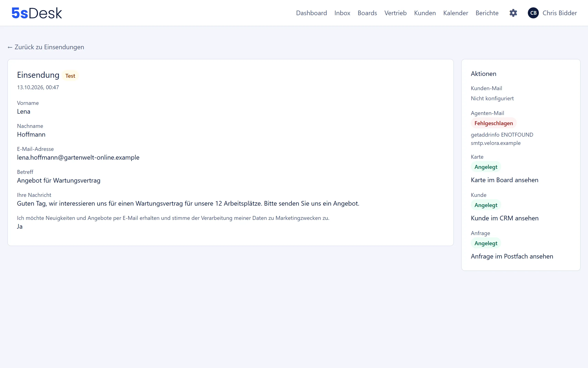
Task: Click the marketing consent value Ja
Action: (20, 226)
